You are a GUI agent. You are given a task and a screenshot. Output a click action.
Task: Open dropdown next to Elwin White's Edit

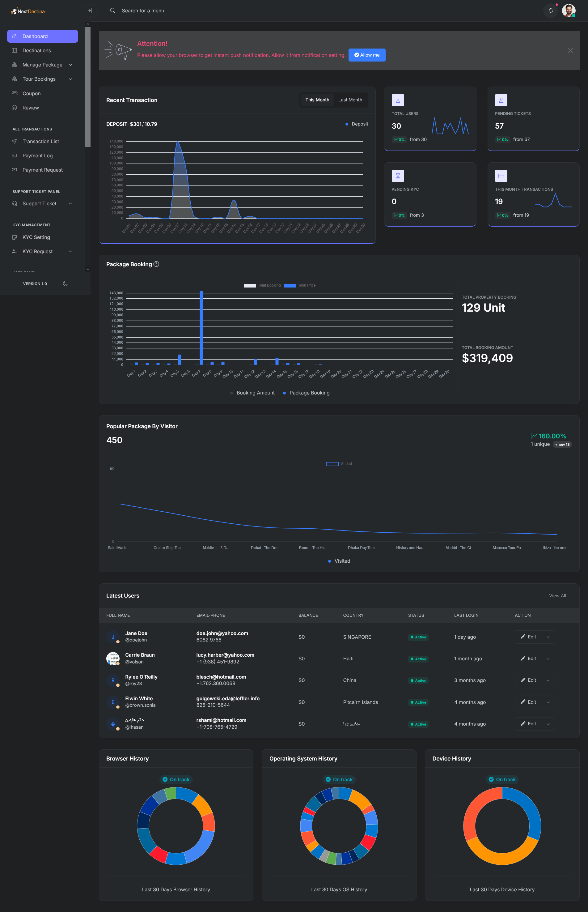point(548,702)
